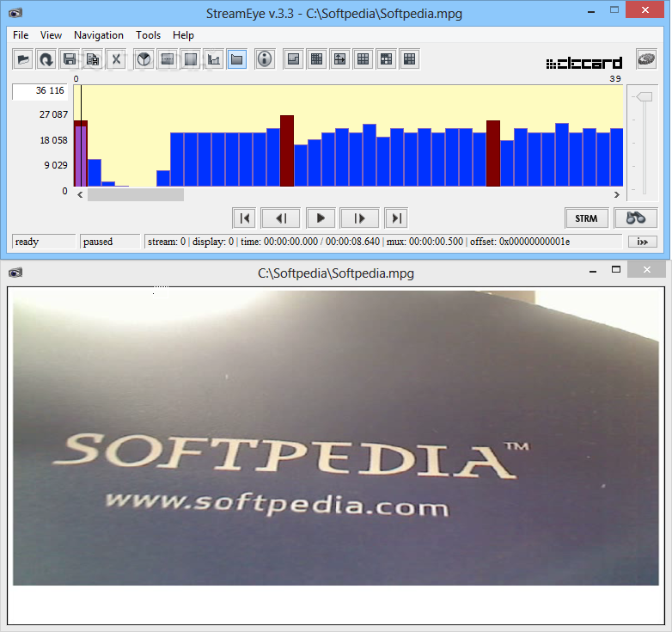Maximize the Softpedia.mpg video window

coord(616,270)
